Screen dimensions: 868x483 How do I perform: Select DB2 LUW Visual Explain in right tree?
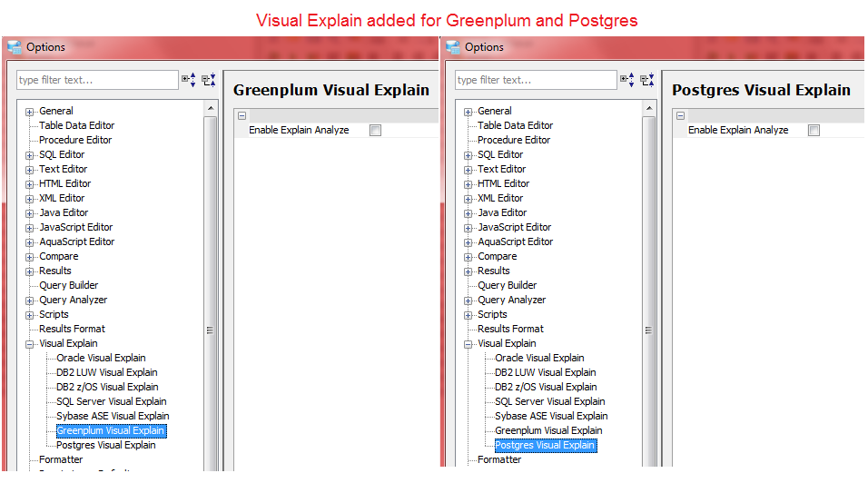546,372
